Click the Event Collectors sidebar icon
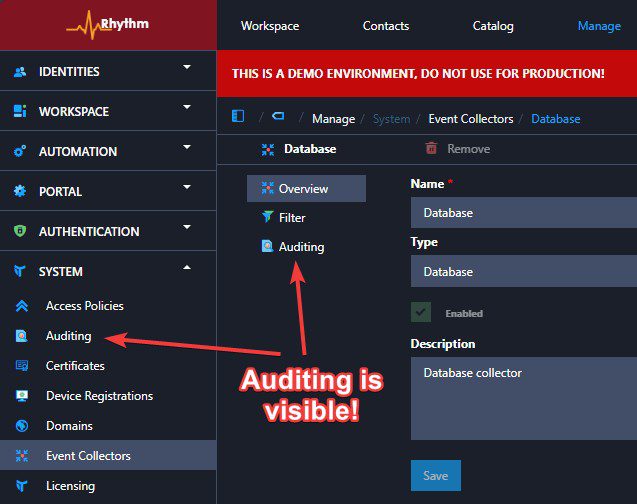The height and width of the screenshot is (504, 637). coord(21,456)
